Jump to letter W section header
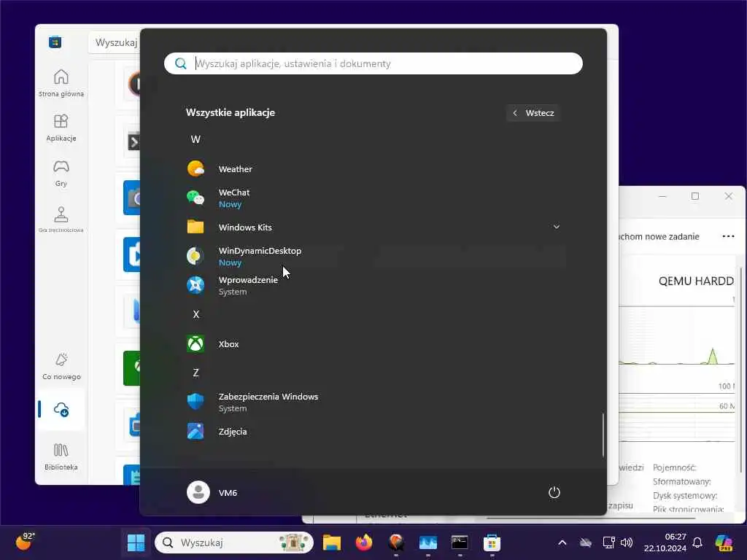Image resolution: width=747 pixels, height=560 pixels. (196, 139)
